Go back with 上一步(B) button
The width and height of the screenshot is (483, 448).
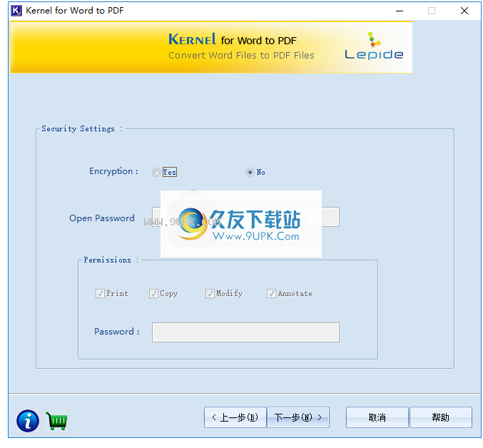[x=235, y=417]
